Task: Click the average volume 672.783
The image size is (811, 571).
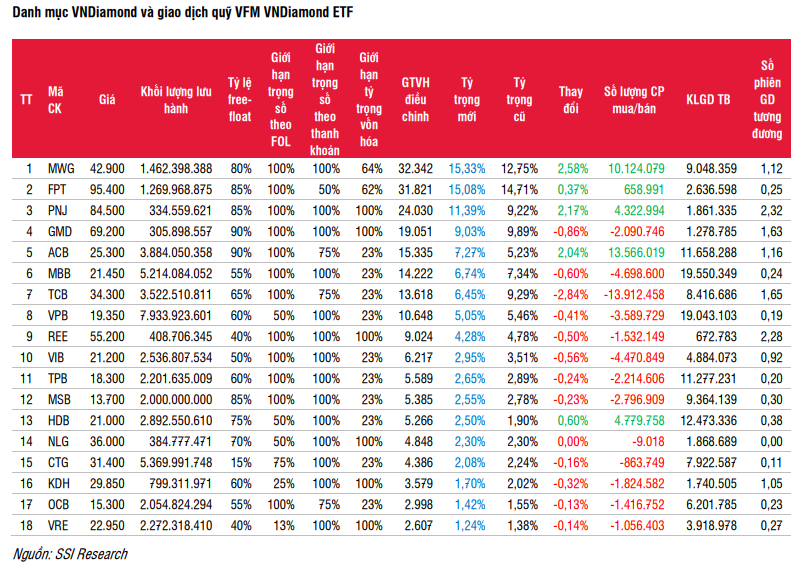Action: tap(716, 337)
